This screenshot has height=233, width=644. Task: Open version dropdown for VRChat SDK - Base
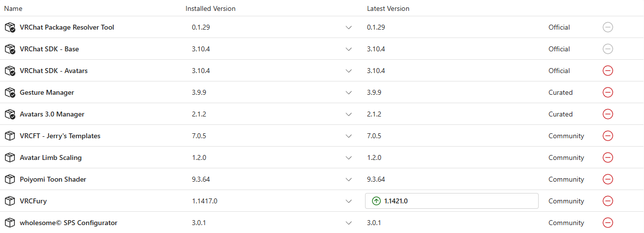[349, 49]
